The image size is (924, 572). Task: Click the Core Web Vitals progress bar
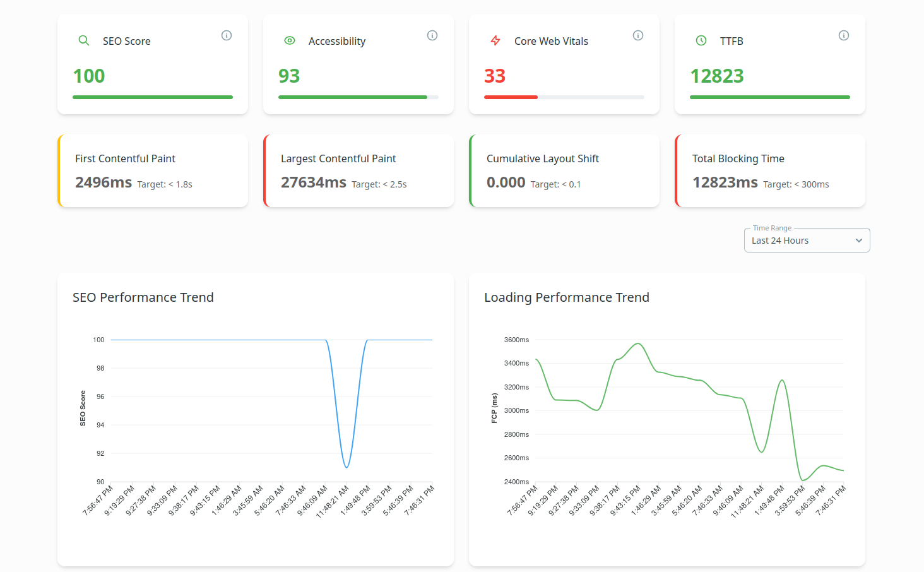(564, 97)
